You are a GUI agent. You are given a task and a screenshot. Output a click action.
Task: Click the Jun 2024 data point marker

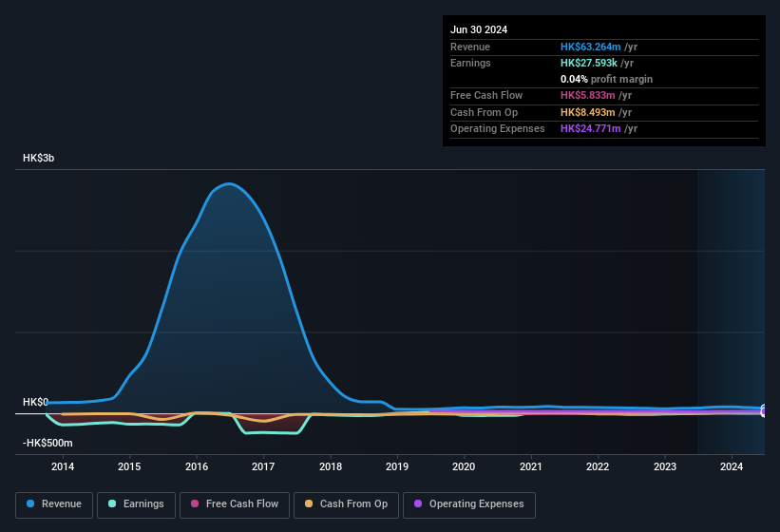point(764,410)
